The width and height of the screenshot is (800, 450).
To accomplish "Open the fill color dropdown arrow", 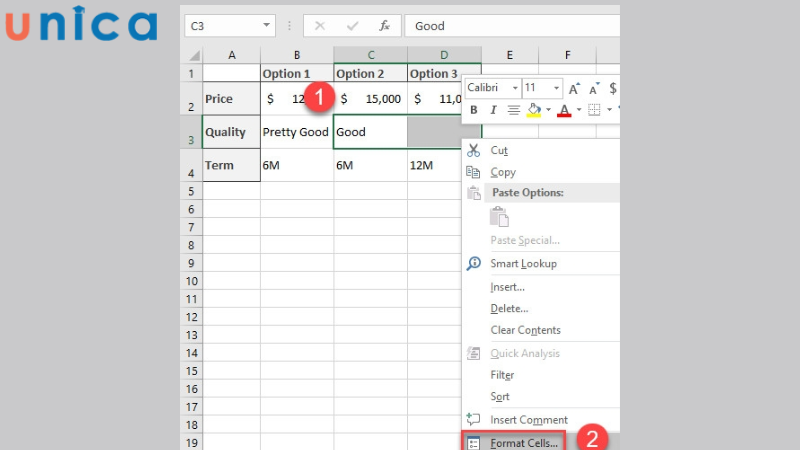I will click(546, 110).
